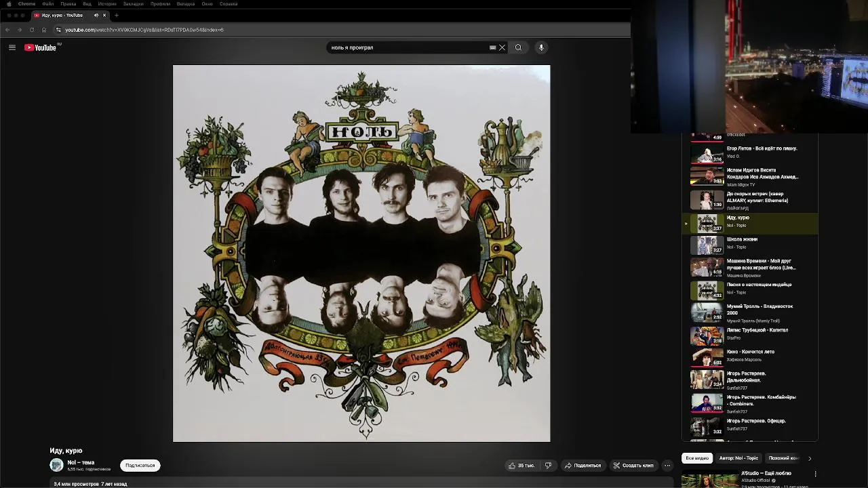Viewport: 868px width, 488px height.
Task: Select the Автор: Nol - Topic chip
Action: [x=738, y=458]
